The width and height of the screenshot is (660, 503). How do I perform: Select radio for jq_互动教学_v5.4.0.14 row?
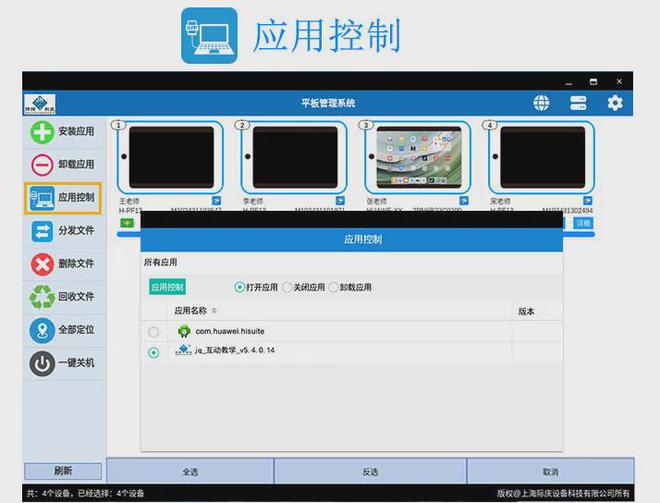pyautogui.click(x=154, y=352)
